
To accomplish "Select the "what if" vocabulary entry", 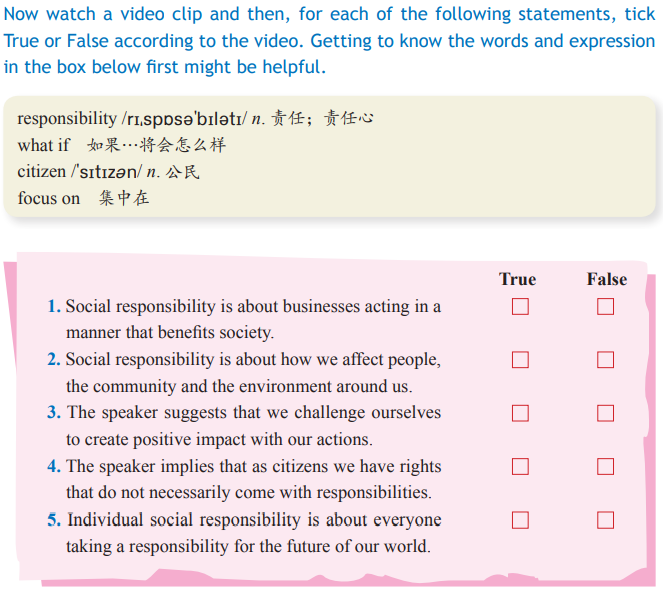I will pos(43,145).
